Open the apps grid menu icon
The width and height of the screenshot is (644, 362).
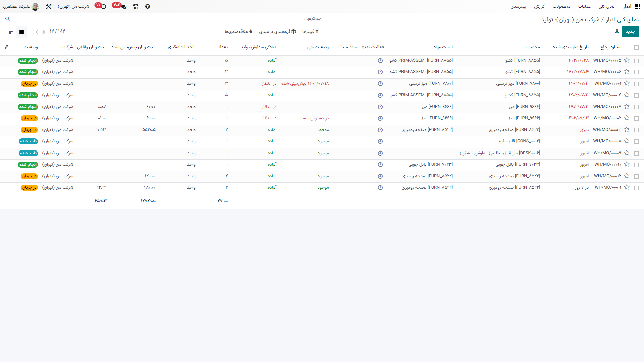point(638,7)
